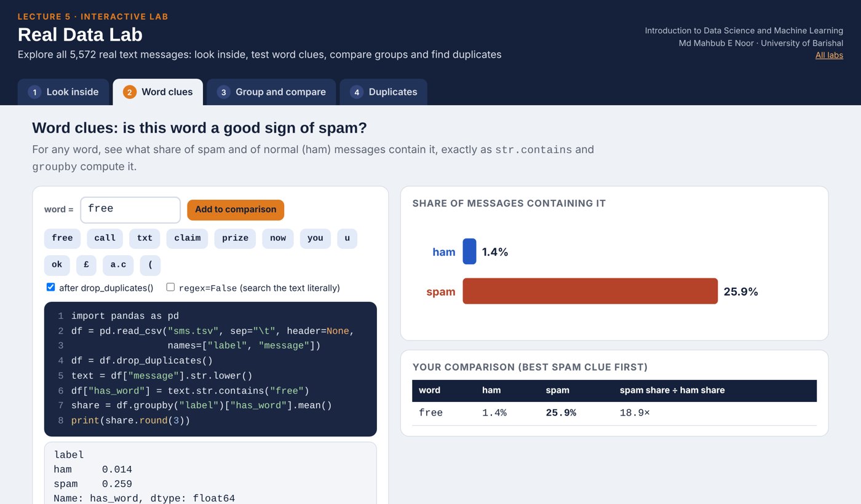Select the 'u' word chip
Viewport: 861px width, 504px height.
click(347, 238)
